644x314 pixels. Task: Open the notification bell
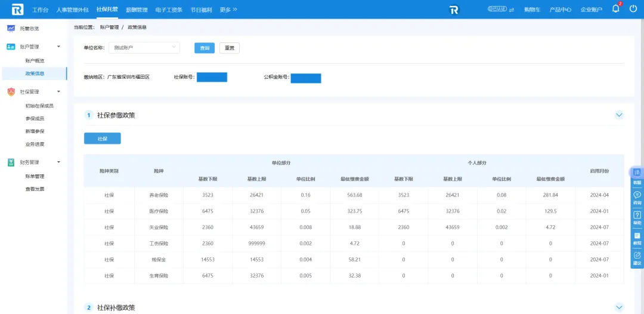coord(615,9)
